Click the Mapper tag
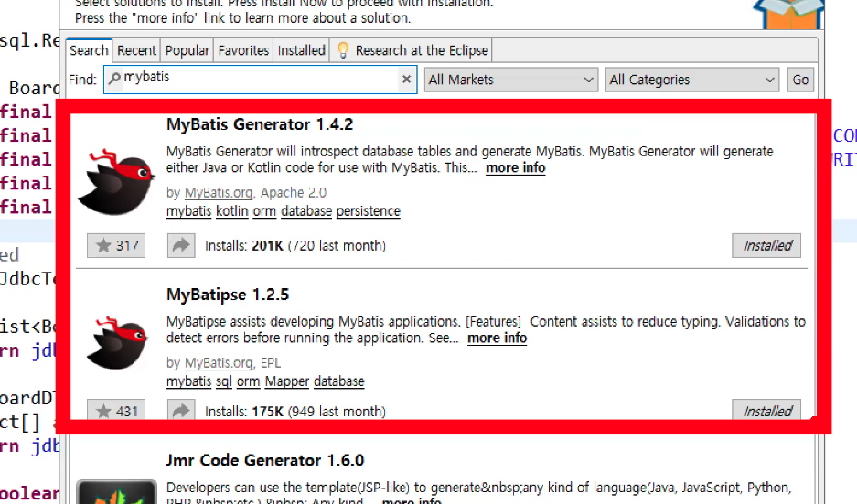 (x=287, y=381)
